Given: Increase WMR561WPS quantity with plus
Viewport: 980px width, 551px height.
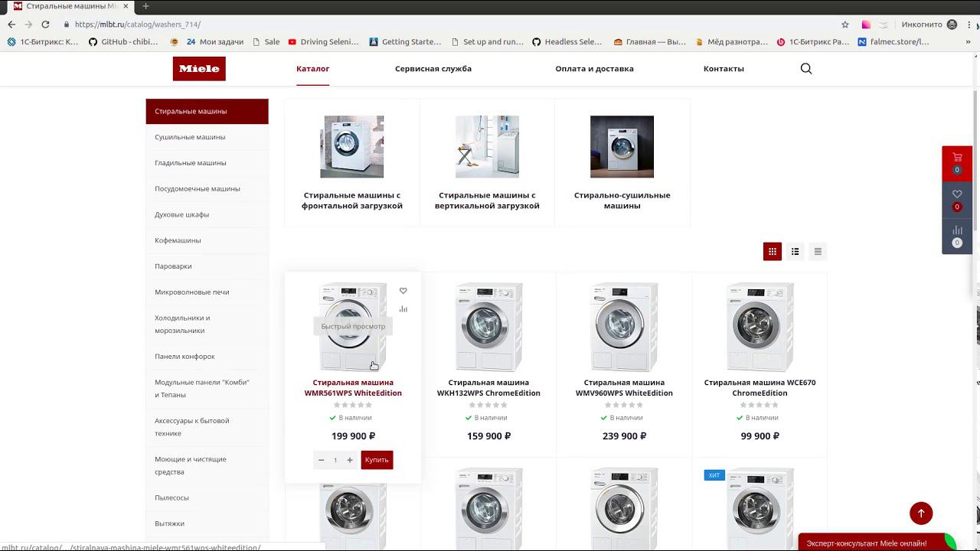Looking at the screenshot, I should pyautogui.click(x=350, y=460).
